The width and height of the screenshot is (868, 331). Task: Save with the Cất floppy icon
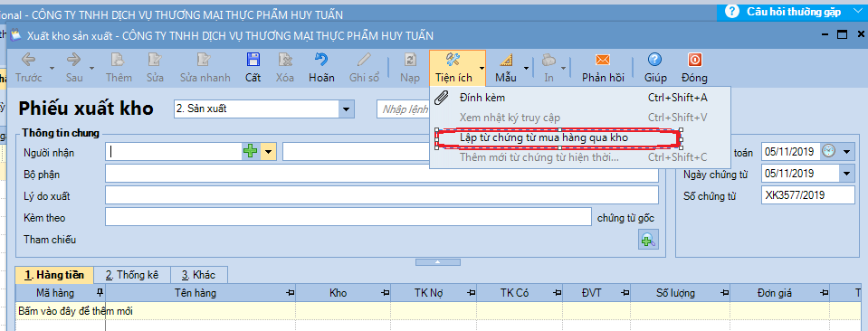click(x=253, y=59)
